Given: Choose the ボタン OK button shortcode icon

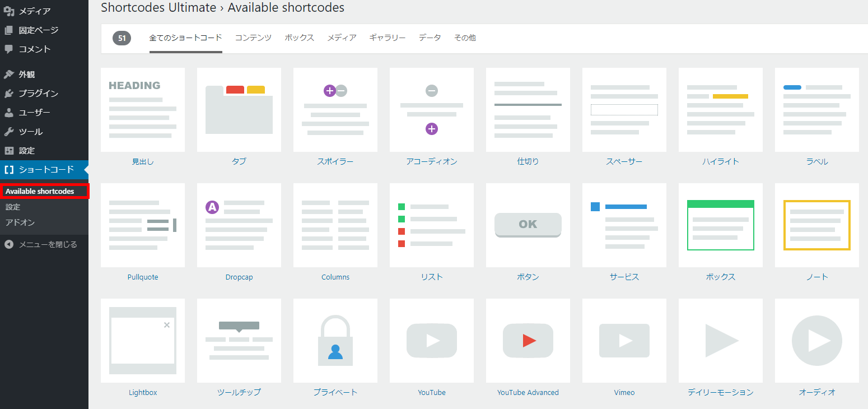Looking at the screenshot, I should click(x=528, y=225).
